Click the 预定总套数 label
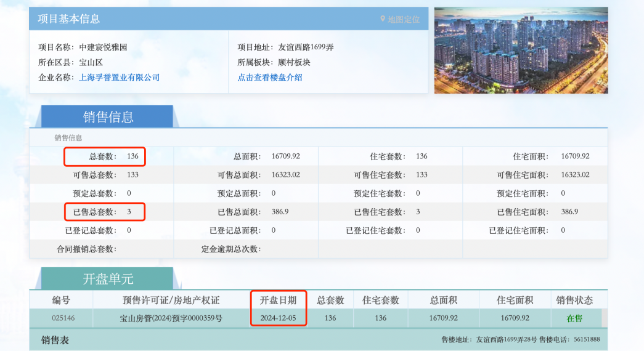 click(95, 193)
